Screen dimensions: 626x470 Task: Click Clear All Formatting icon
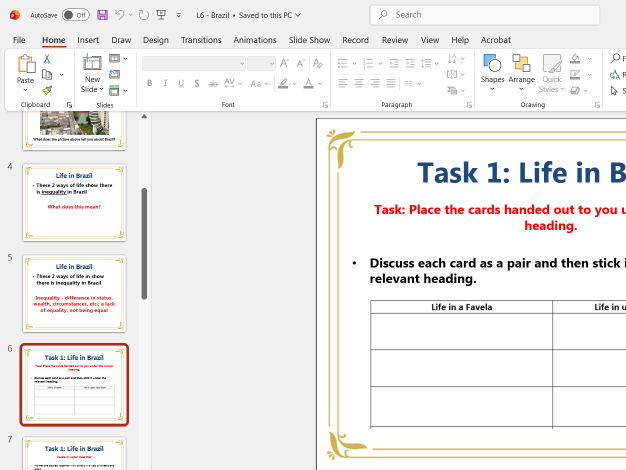click(318, 63)
